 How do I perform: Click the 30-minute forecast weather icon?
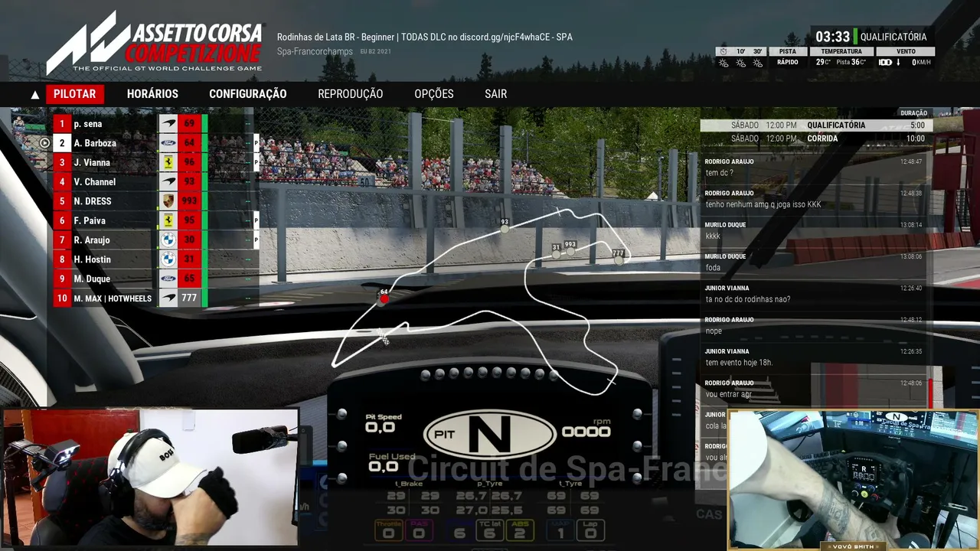pyautogui.click(x=757, y=63)
